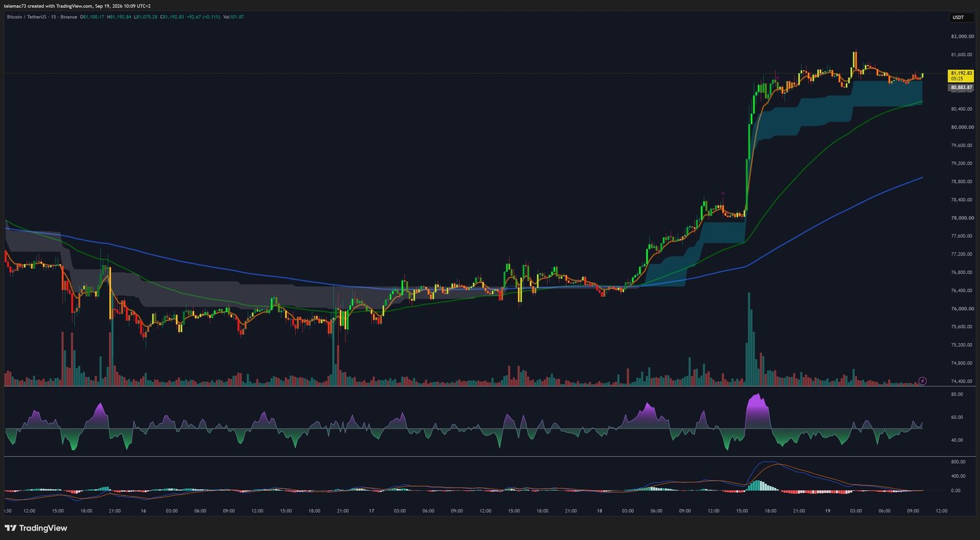This screenshot has width=980, height=540.
Task: Click the 81,600.00 price axis label
Action: [x=962, y=55]
